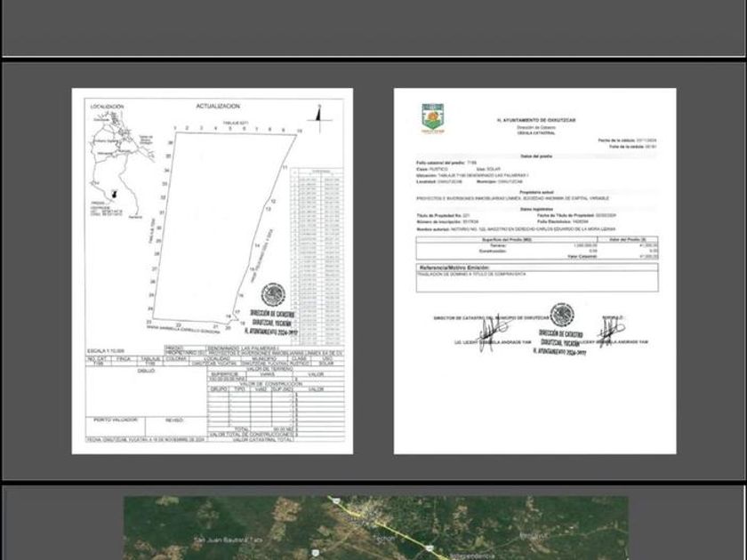747x560 pixels.
Task: Click 'H. AYUNTAMIENTO DE OXKUTZCAB' header text
Action: (536, 121)
